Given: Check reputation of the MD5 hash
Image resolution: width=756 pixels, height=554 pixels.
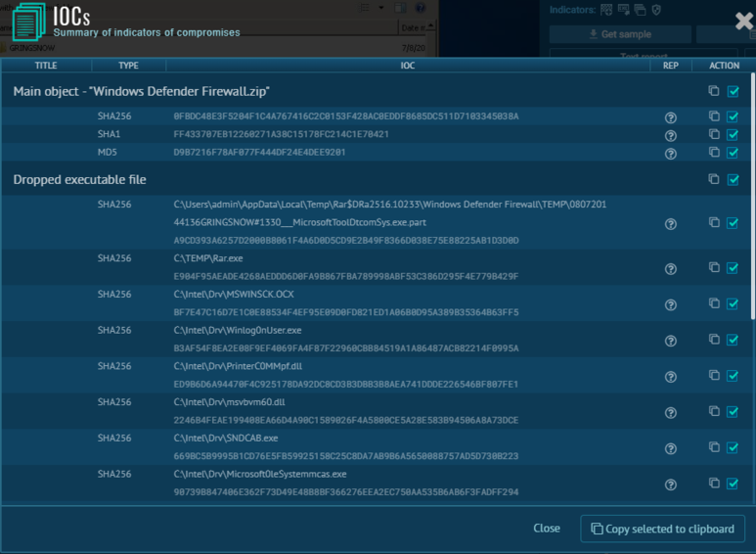Looking at the screenshot, I should [670, 154].
